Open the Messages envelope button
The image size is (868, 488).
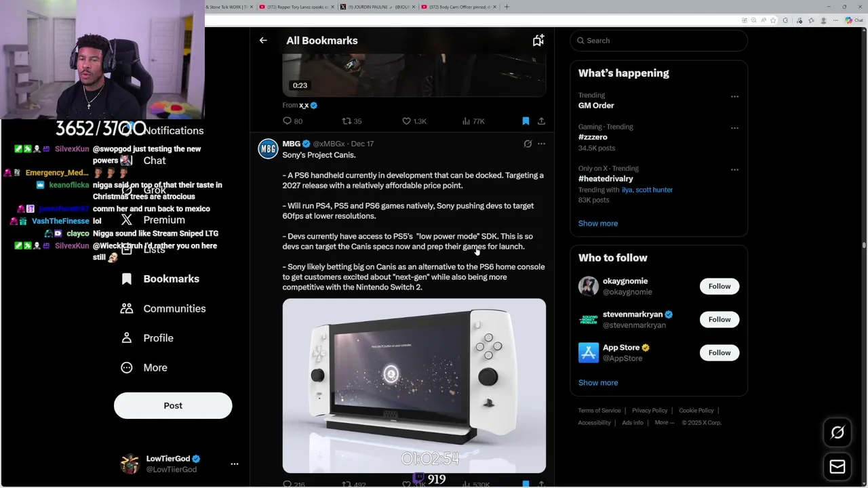tap(837, 467)
